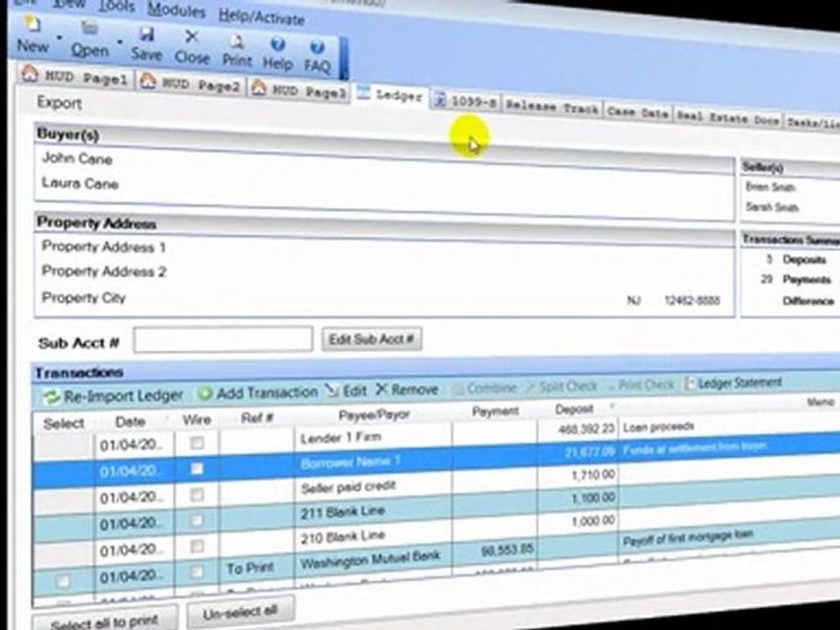Click the Export menu item
The height and width of the screenshot is (630, 840).
click(59, 102)
